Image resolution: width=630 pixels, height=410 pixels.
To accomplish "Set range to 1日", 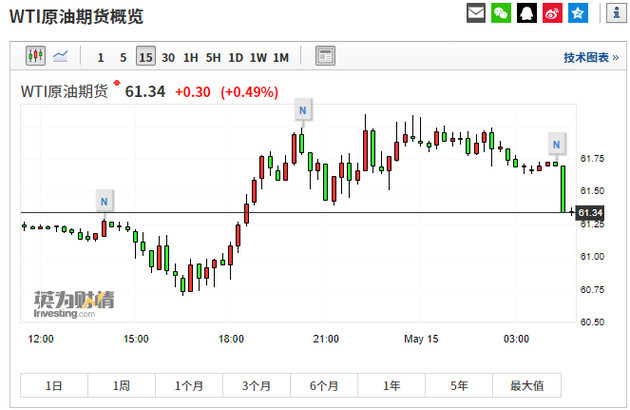I will pos(54,386).
